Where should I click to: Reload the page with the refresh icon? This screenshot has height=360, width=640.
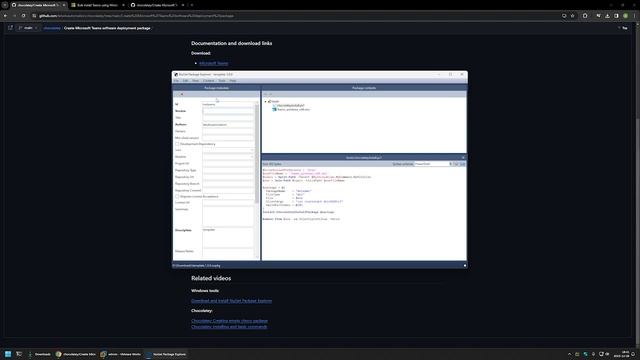pos(23,16)
